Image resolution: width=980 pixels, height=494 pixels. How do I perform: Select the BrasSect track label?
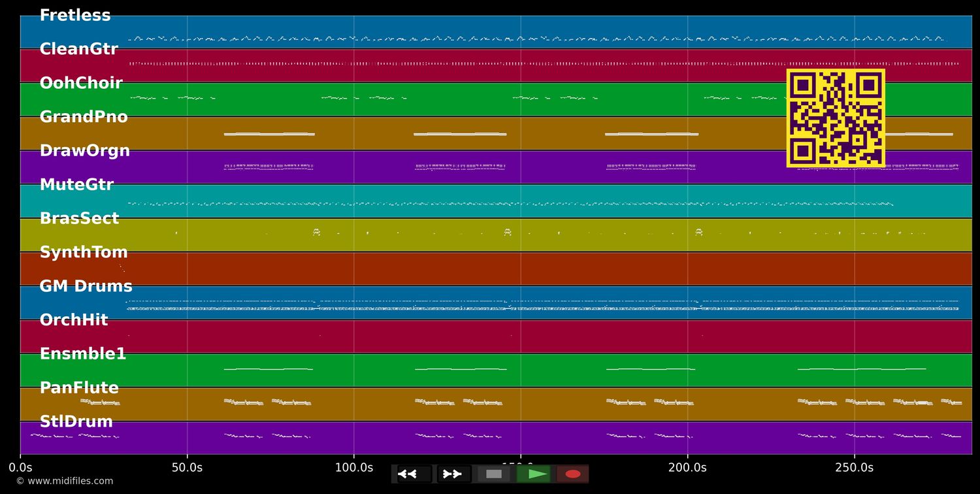click(x=79, y=219)
